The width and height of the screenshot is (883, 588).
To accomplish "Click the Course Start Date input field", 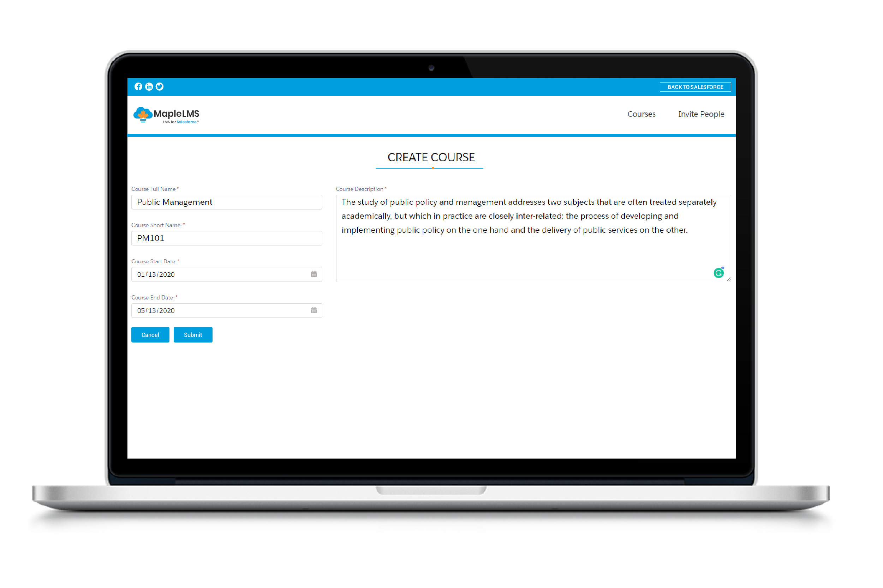I will (225, 274).
